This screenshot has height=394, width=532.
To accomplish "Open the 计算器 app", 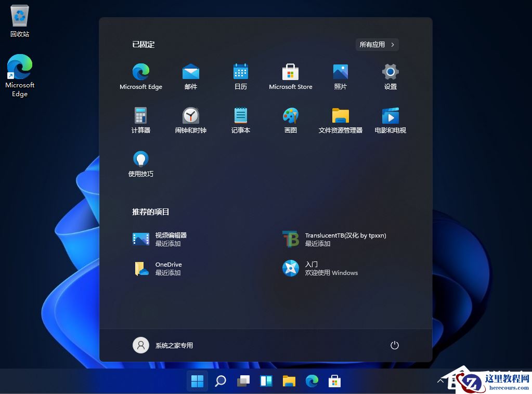I will click(140, 119).
